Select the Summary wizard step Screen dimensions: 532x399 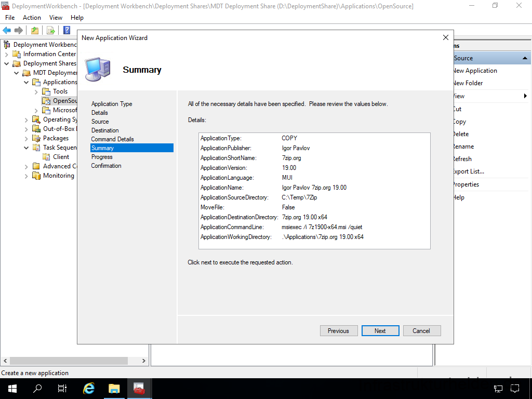(131, 148)
